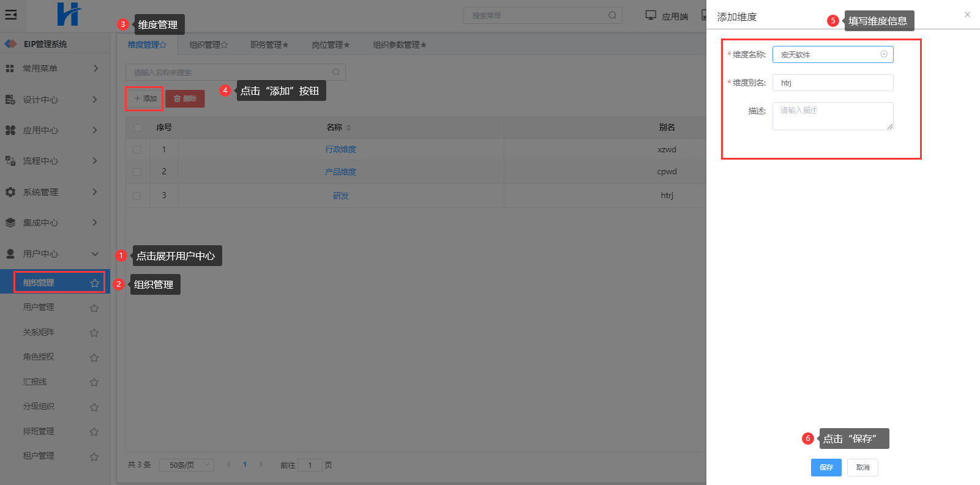Open the 行政维度 link
Image resolution: width=980 pixels, height=485 pixels.
coord(340,149)
